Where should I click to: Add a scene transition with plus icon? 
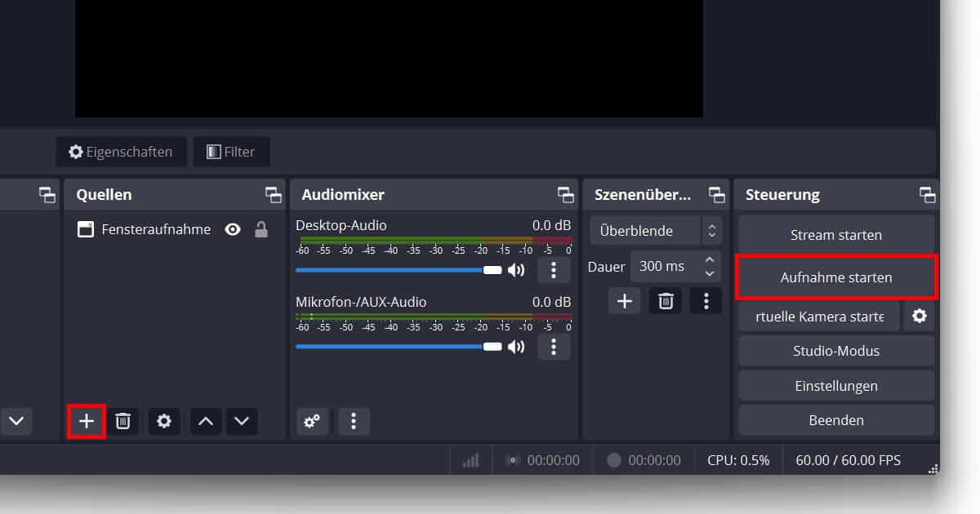point(625,301)
